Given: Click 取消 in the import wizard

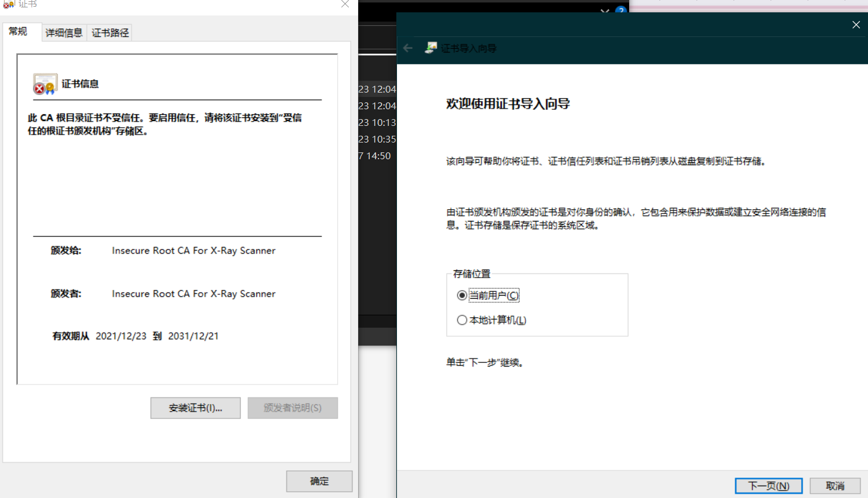Looking at the screenshot, I should (835, 486).
